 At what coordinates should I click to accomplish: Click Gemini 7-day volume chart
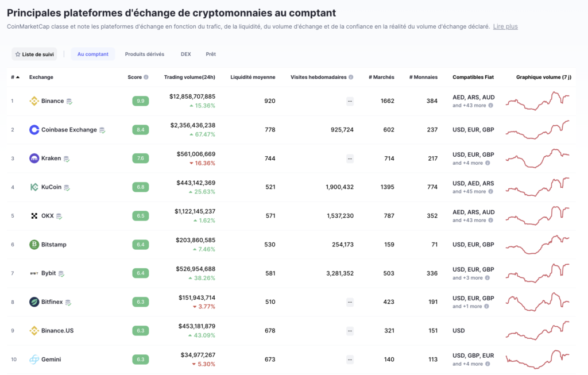click(x=537, y=359)
